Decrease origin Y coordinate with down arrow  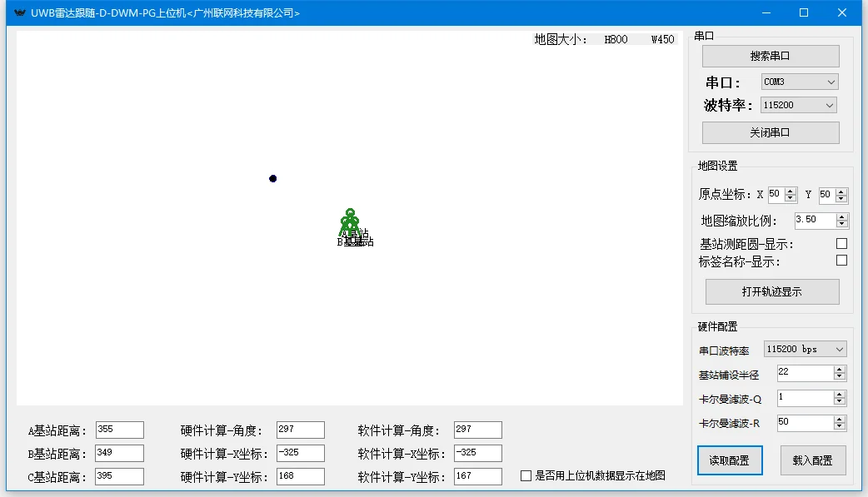tap(841, 198)
